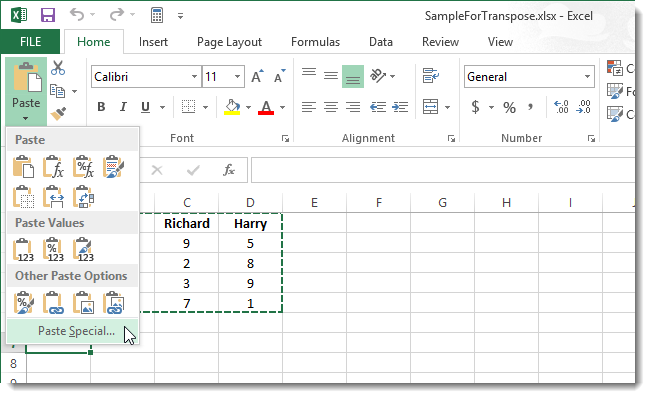This screenshot has width=650, height=398.
Task: Click the Format Painter brush icon
Action: (58, 114)
